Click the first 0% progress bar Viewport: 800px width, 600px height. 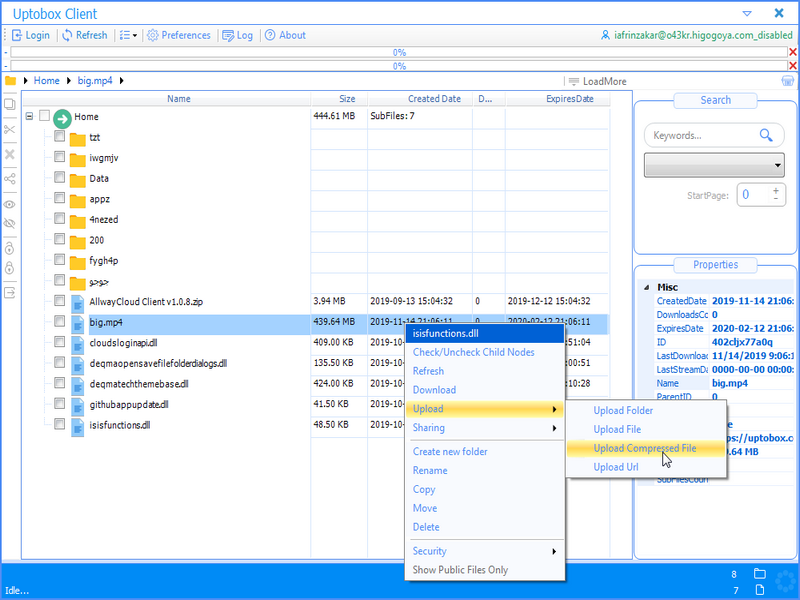coord(399,52)
